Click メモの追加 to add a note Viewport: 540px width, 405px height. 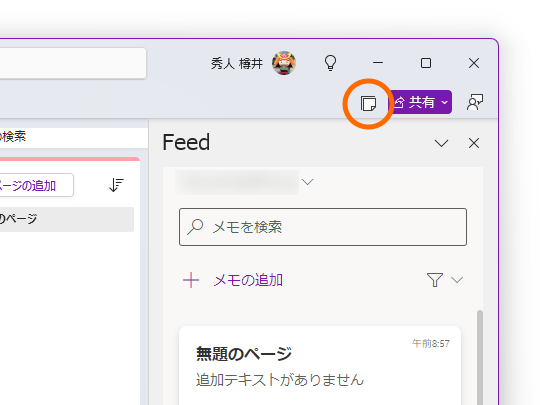(233, 280)
